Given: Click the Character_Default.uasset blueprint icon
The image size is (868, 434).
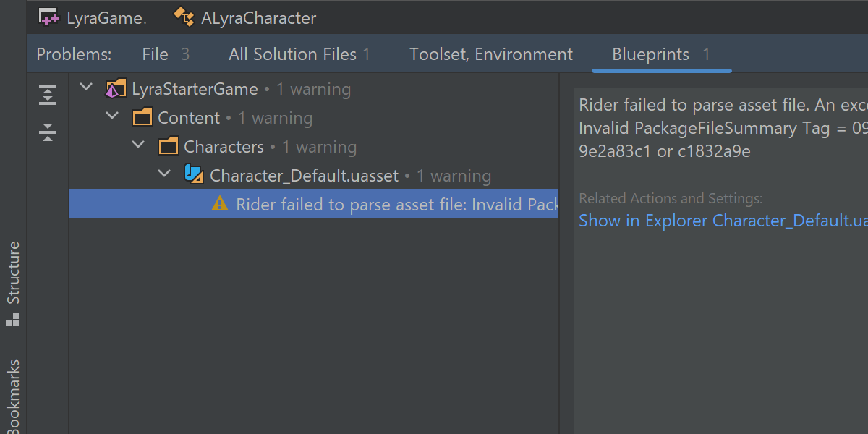Looking at the screenshot, I should [194, 176].
